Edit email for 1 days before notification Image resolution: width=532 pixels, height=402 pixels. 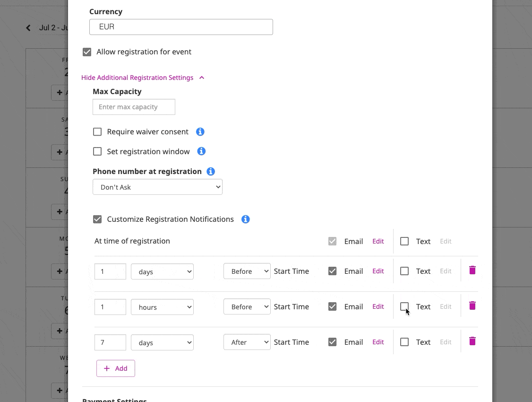[x=378, y=271]
